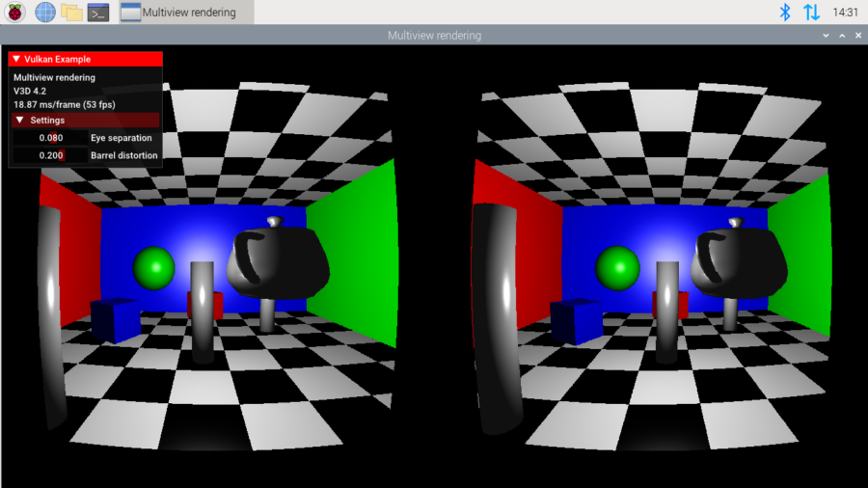868x488 pixels.
Task: Select the Multiview rendering taskbar button
Action: (x=185, y=13)
